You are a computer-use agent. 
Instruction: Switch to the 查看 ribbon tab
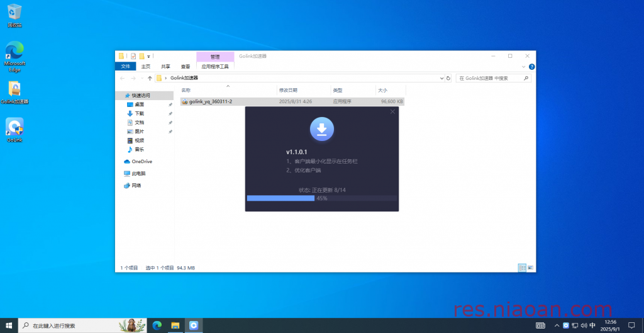pyautogui.click(x=186, y=66)
